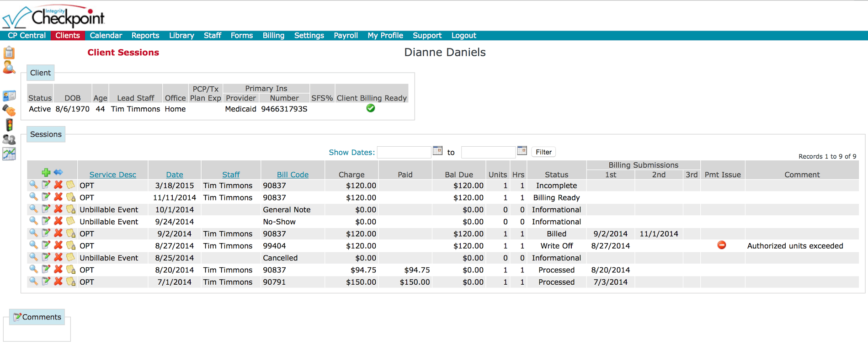Click the blue double-arrow icon in Sessions header
868x345 pixels.
(58, 172)
